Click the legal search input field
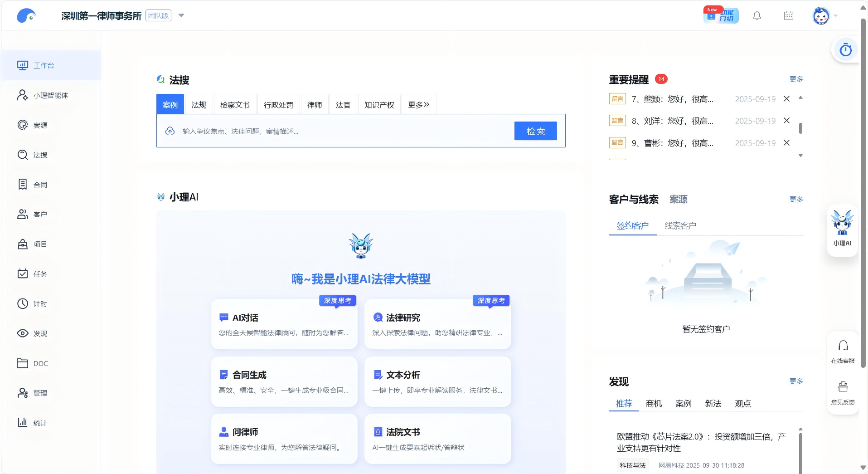 [344, 131]
